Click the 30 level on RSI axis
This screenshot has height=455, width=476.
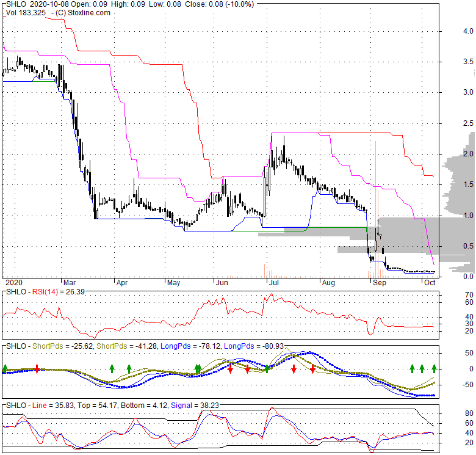coord(469,324)
